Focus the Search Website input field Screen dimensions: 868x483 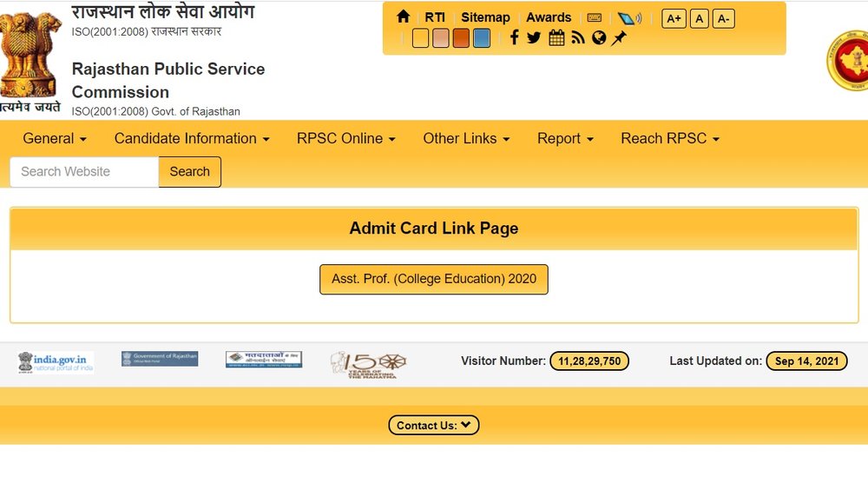point(84,172)
